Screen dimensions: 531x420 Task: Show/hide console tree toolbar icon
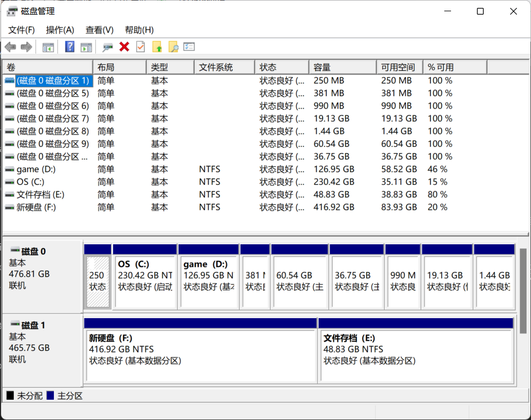(48, 47)
